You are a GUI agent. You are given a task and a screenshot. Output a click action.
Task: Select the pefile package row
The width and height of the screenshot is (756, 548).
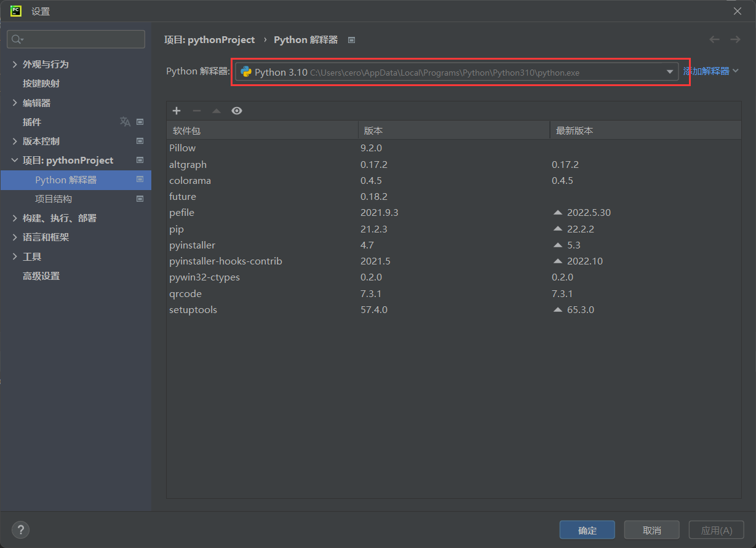[454, 212]
